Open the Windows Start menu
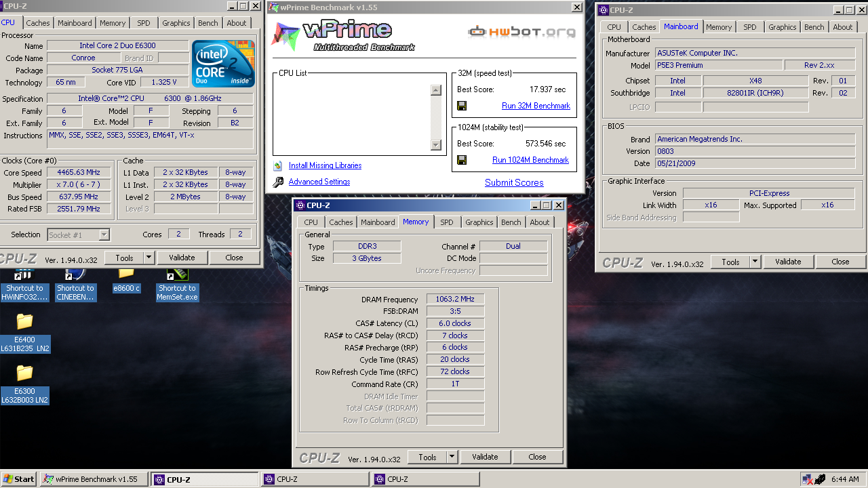 point(19,479)
